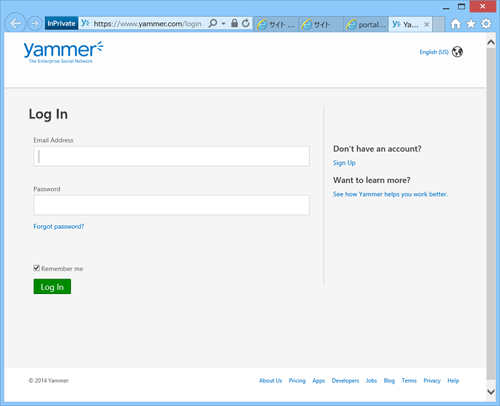Click the globe language icon
The image size is (500, 406).
click(x=457, y=52)
